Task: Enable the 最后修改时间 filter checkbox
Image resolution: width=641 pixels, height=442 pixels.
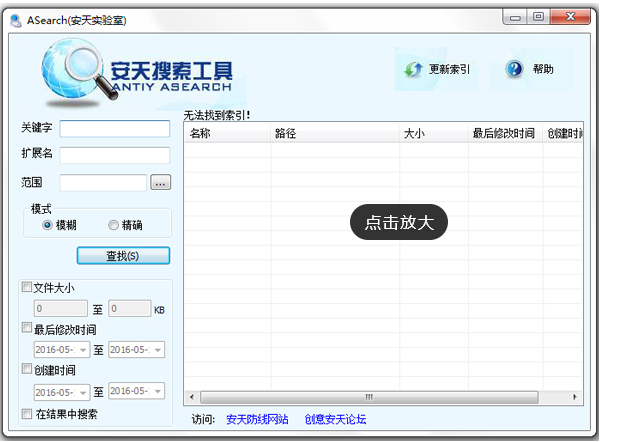Action: coord(27,328)
